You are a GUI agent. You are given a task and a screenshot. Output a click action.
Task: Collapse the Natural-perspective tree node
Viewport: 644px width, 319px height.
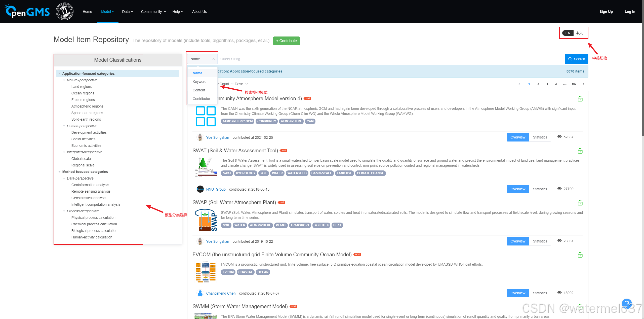(64, 80)
